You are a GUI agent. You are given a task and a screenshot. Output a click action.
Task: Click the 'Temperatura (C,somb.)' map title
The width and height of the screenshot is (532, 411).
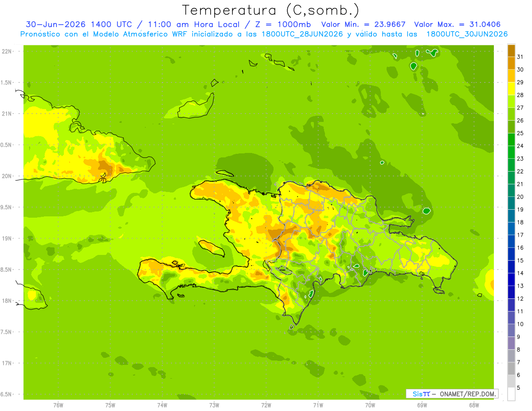click(x=270, y=10)
